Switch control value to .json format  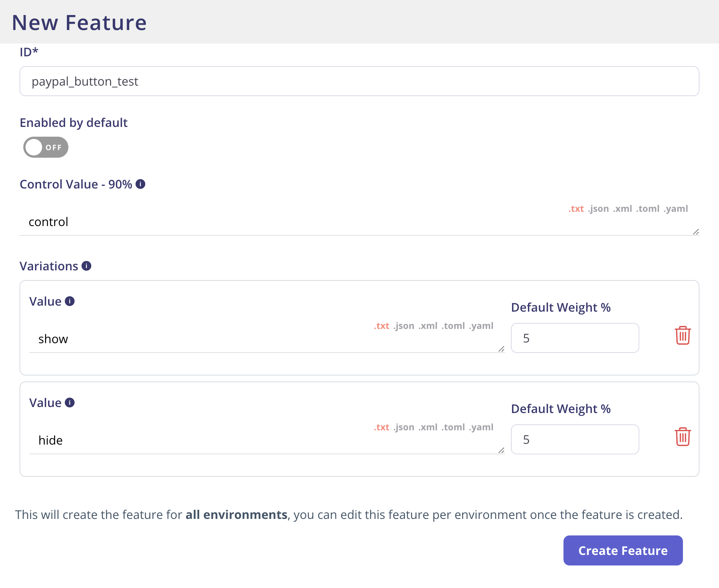[x=600, y=208]
